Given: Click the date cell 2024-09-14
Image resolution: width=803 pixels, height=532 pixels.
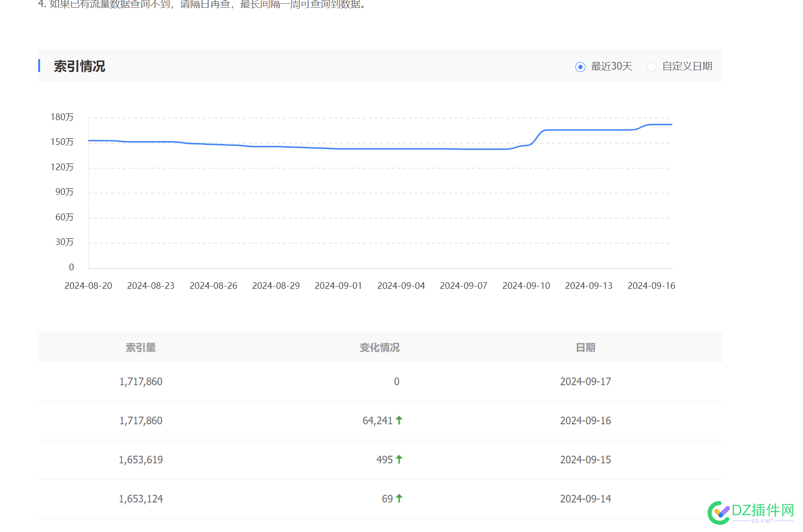Looking at the screenshot, I should pyautogui.click(x=585, y=499).
